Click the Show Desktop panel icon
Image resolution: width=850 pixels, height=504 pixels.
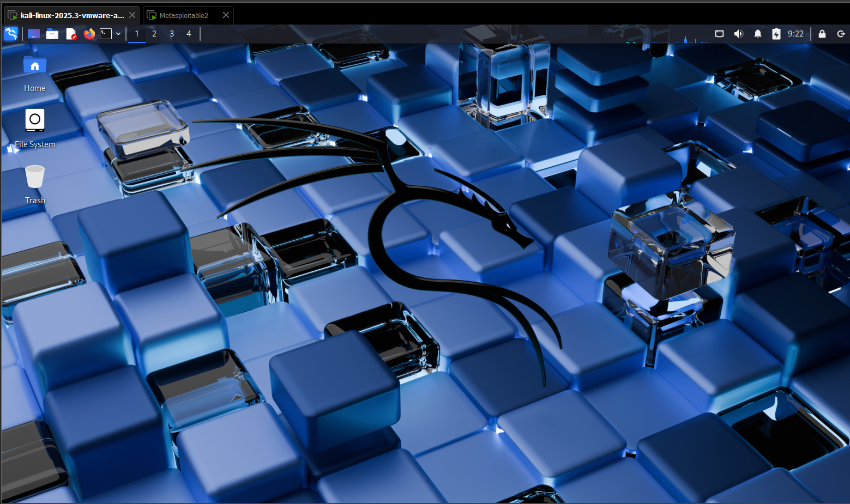34,34
